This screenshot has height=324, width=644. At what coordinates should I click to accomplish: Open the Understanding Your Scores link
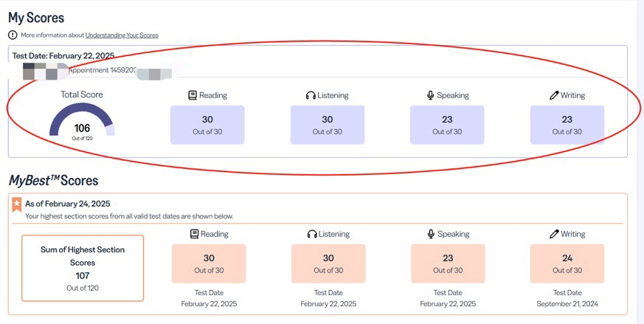pos(122,35)
